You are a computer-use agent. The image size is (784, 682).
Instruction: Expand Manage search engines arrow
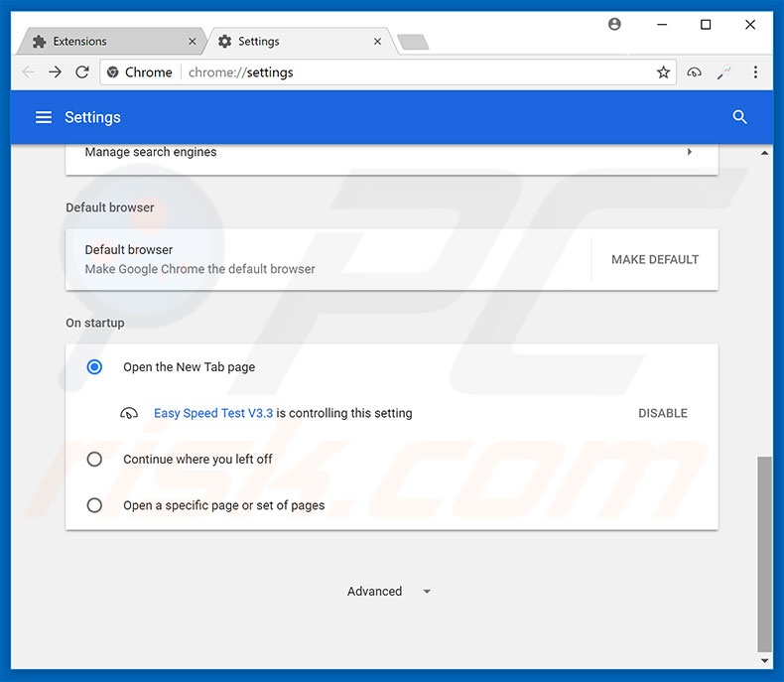(x=690, y=152)
